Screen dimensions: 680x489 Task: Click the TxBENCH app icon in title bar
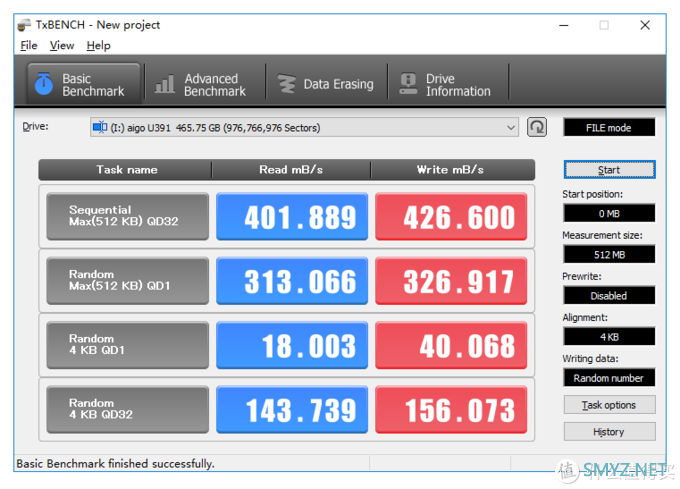24,25
